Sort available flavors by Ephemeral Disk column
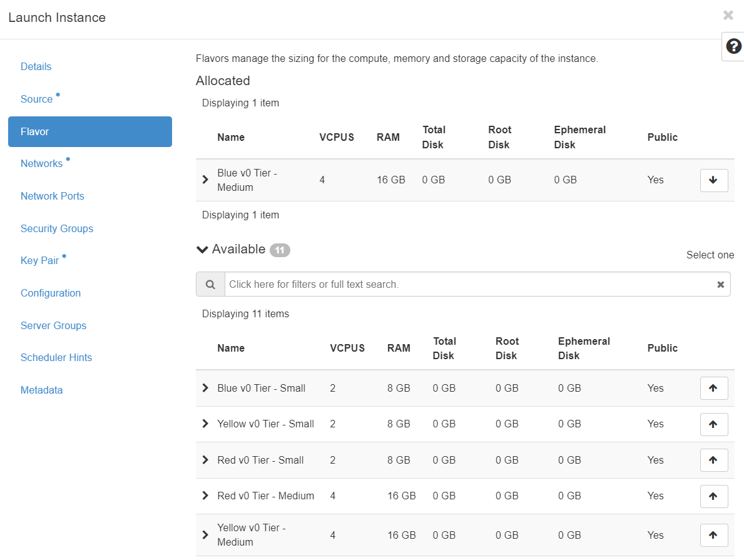This screenshot has height=560, width=744. click(x=584, y=349)
